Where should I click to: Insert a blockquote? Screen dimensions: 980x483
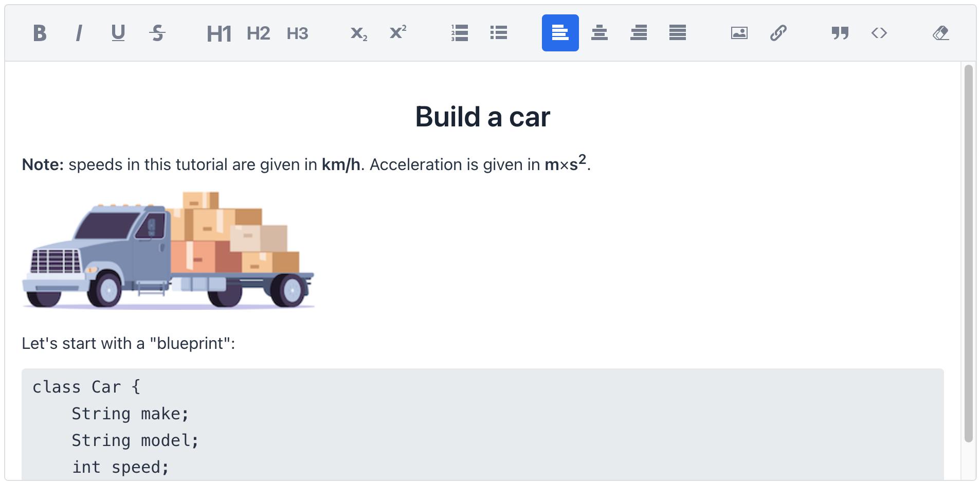840,33
